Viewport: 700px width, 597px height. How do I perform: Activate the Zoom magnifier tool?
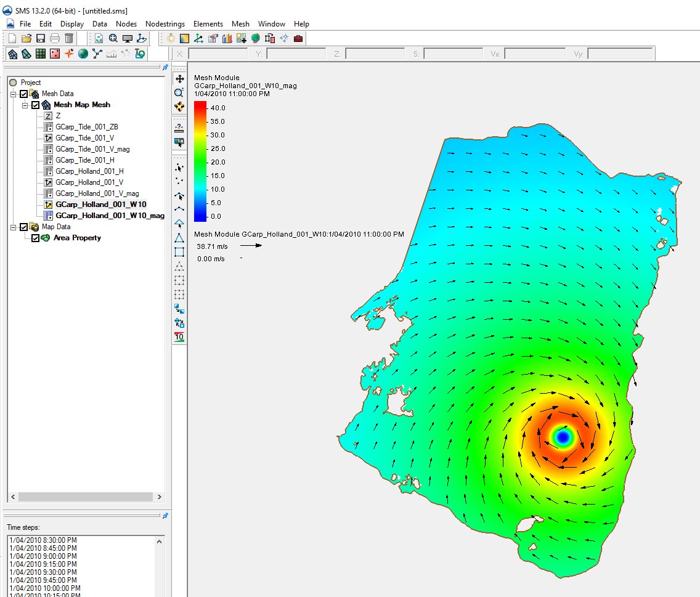pos(179,92)
